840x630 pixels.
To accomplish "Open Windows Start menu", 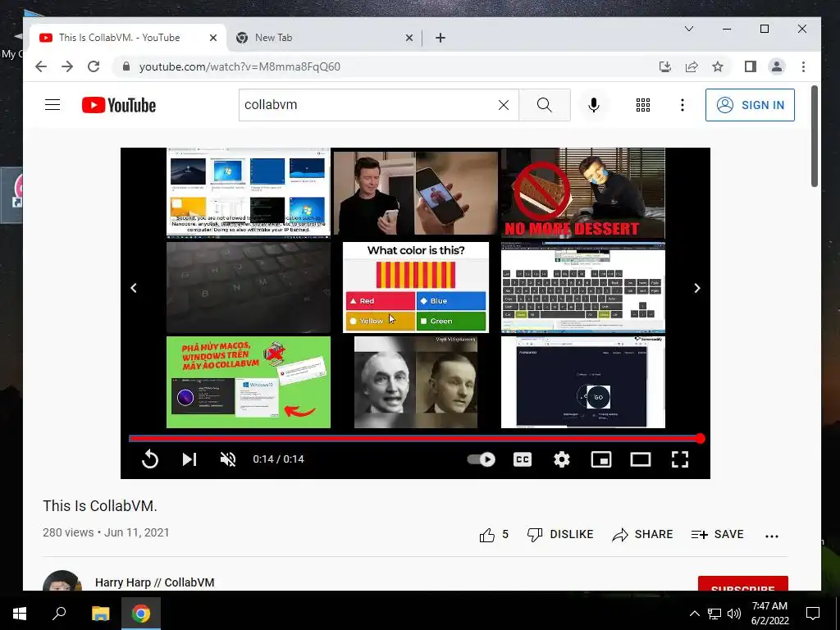I will pos(20,614).
